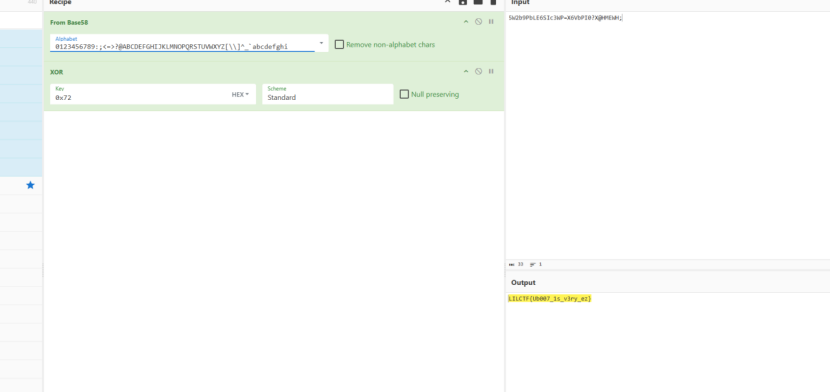Open the Alphabet preset dropdown arrow

click(x=321, y=43)
